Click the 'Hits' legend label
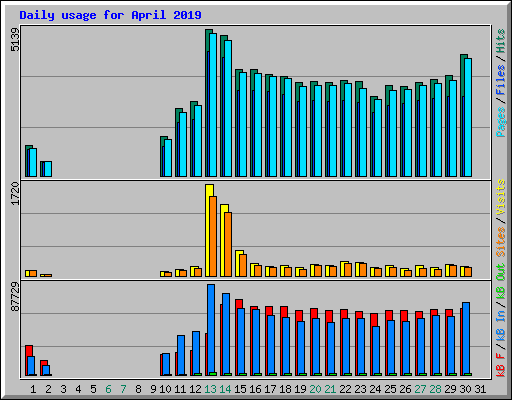 click(x=501, y=41)
